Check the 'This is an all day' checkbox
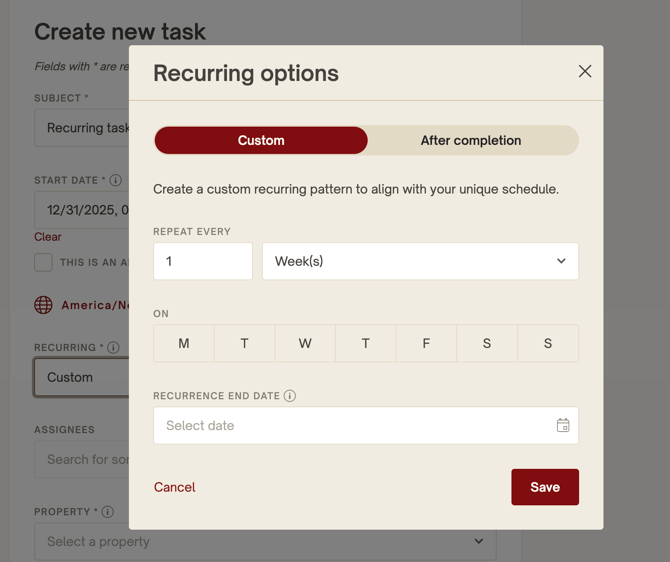 coord(44,262)
